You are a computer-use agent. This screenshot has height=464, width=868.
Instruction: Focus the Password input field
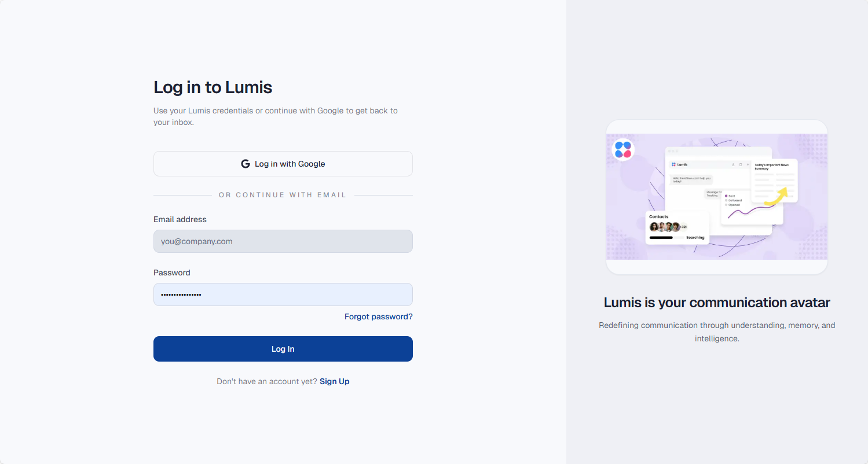(283, 294)
